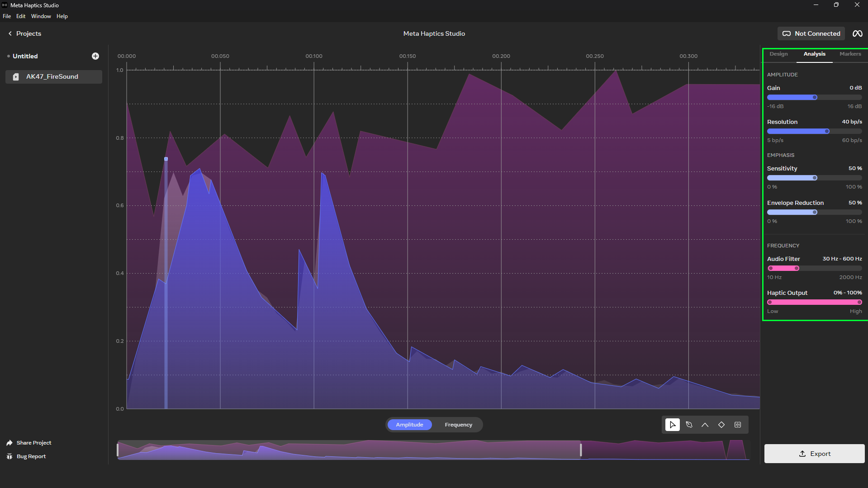Select the AK47_FireSound clip
This screenshot has width=868, height=488.
[54, 77]
